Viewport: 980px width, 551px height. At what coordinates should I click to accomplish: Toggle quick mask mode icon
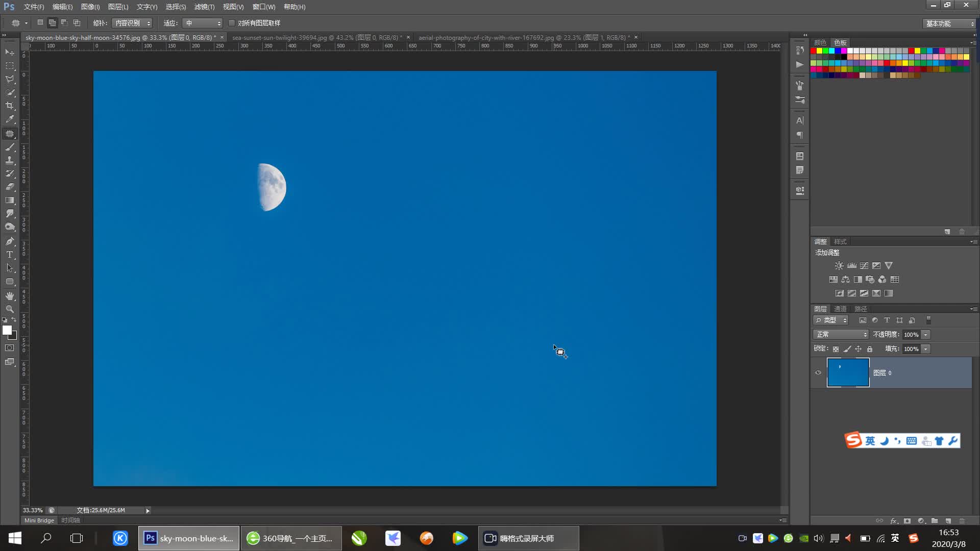pos(10,348)
